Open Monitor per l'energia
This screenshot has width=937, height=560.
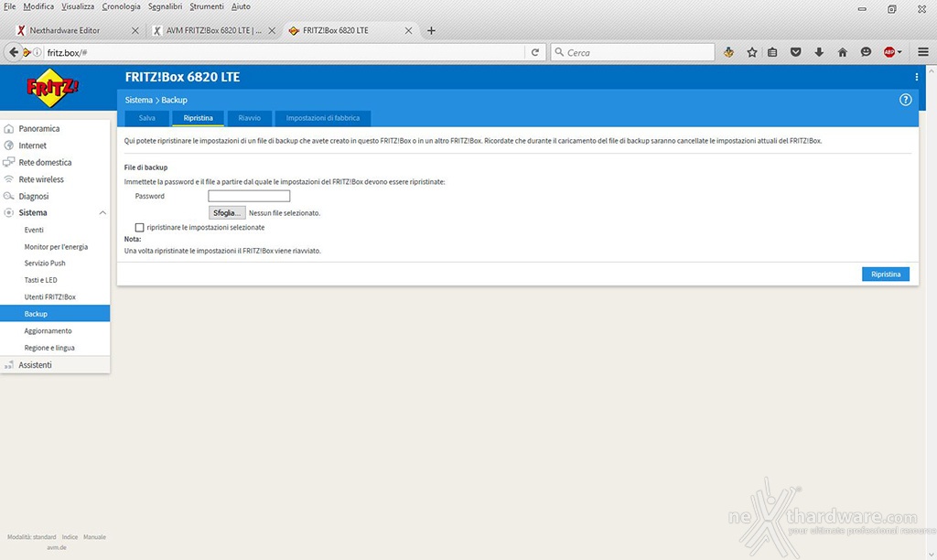(55, 247)
